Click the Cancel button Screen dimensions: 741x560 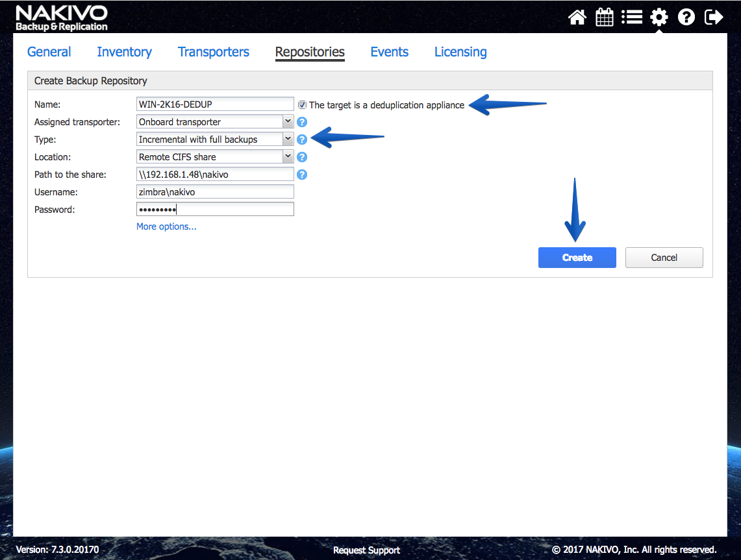pos(664,258)
